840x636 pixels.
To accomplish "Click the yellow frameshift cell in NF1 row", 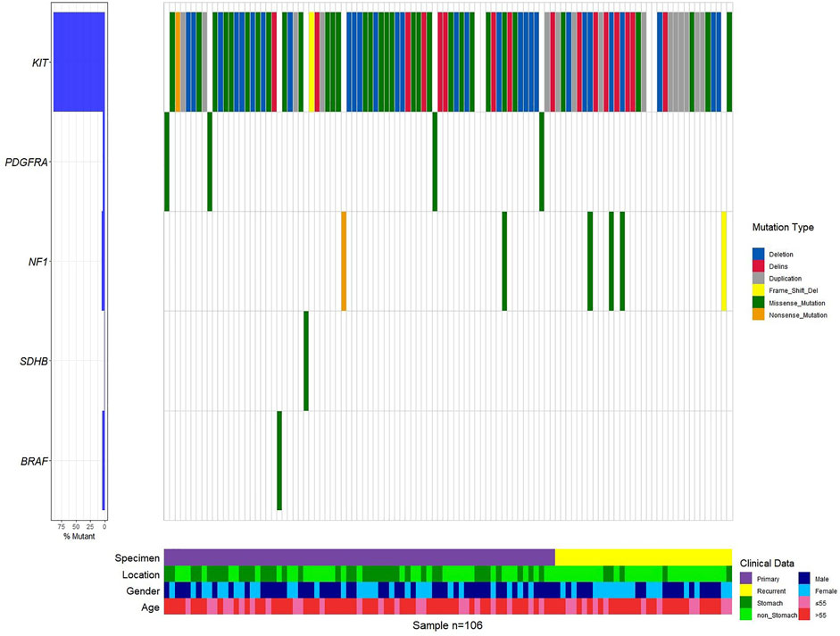I will tap(724, 261).
